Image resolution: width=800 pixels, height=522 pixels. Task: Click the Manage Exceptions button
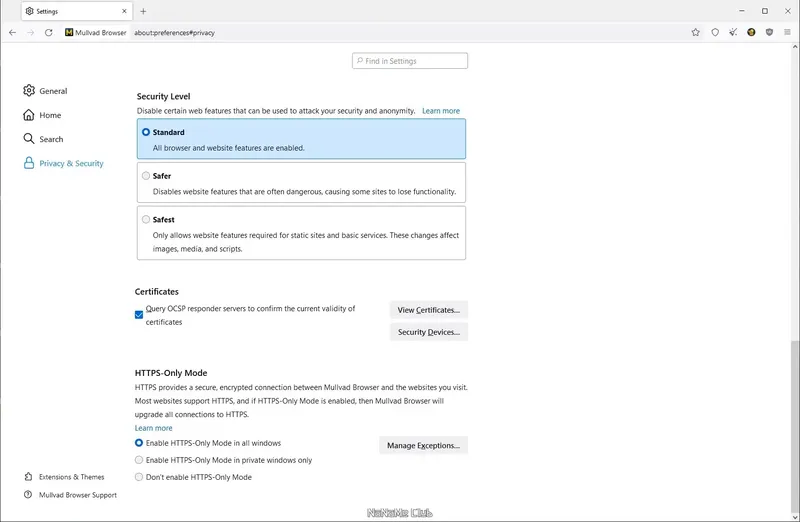pos(423,445)
